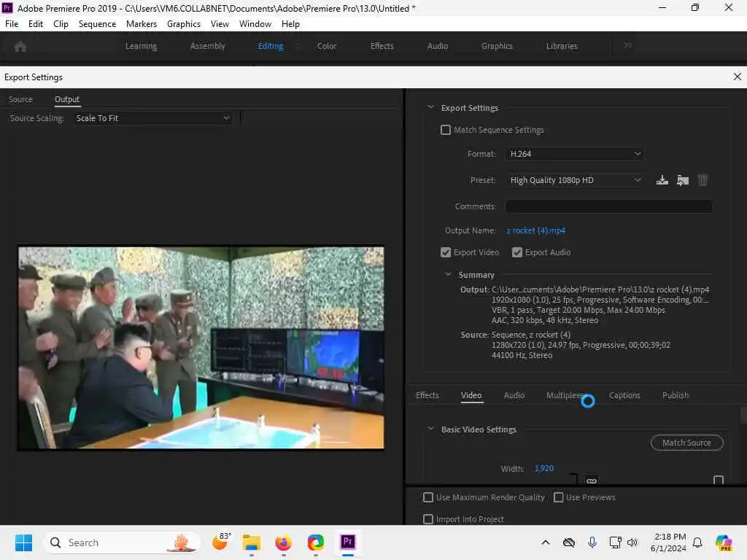Open File Explorer from the taskbar
Image resolution: width=747 pixels, height=560 pixels.
pyautogui.click(x=252, y=542)
